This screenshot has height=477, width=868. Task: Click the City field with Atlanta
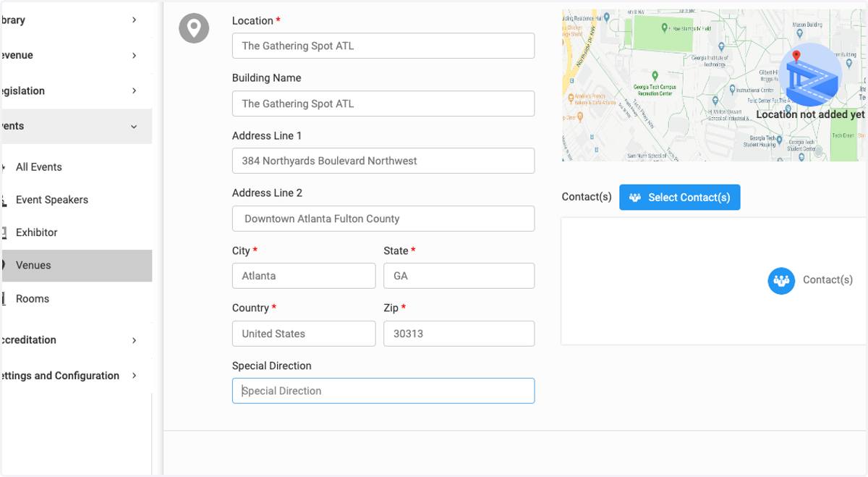pos(304,276)
